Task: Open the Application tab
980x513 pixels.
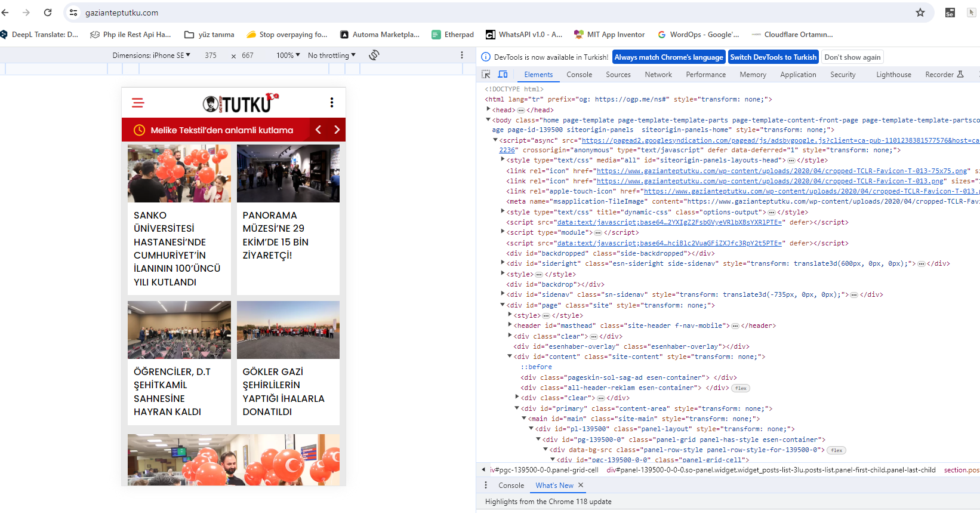Action: click(x=798, y=75)
